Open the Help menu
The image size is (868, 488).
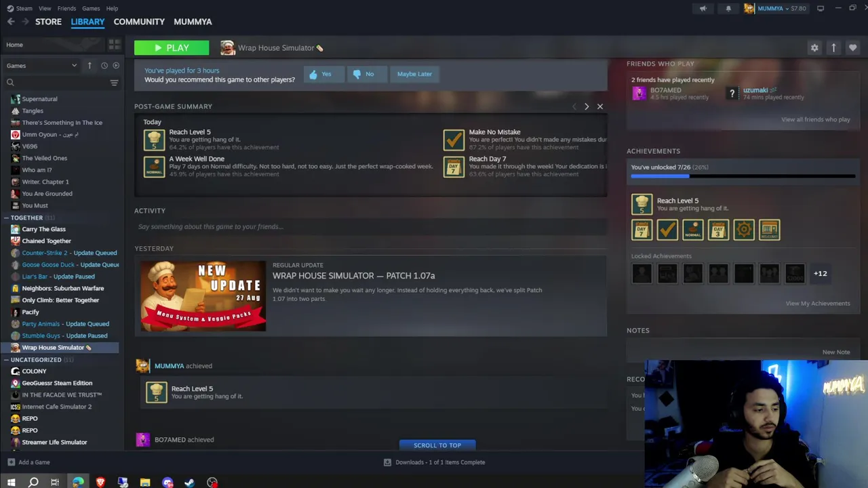(x=112, y=8)
